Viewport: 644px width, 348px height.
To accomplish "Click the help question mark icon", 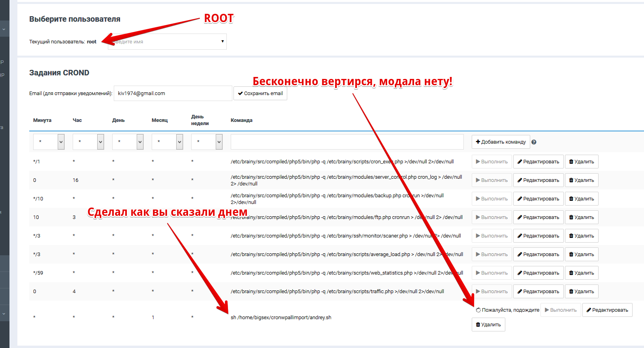I will [x=534, y=142].
